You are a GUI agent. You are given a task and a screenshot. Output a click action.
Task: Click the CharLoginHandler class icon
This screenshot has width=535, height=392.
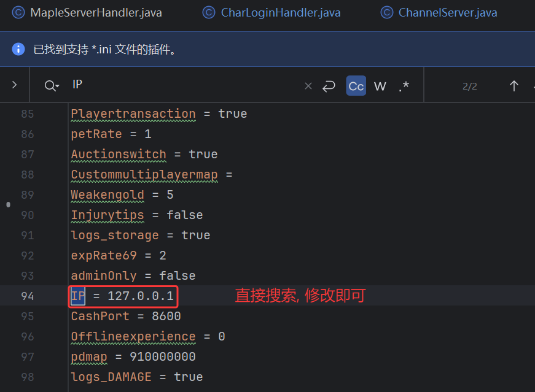209,13
